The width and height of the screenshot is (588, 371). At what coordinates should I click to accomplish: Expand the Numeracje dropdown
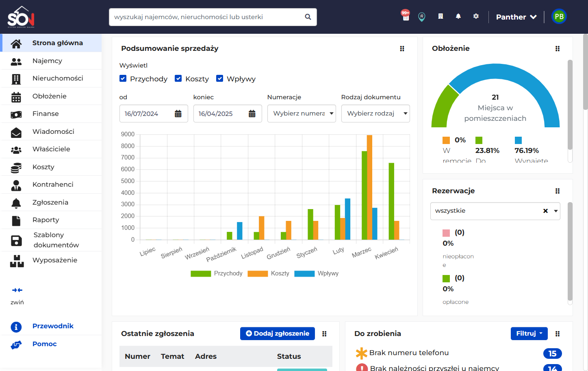[x=302, y=113]
